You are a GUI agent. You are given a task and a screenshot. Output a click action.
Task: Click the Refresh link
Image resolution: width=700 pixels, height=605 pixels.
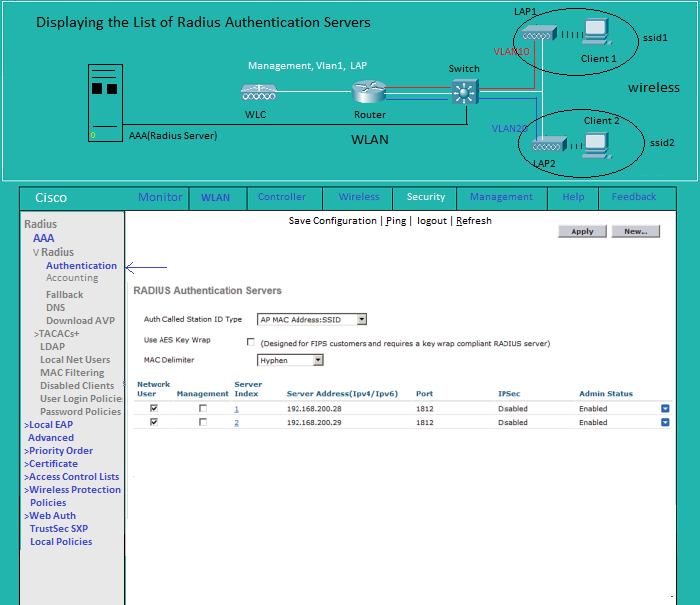pos(474,221)
